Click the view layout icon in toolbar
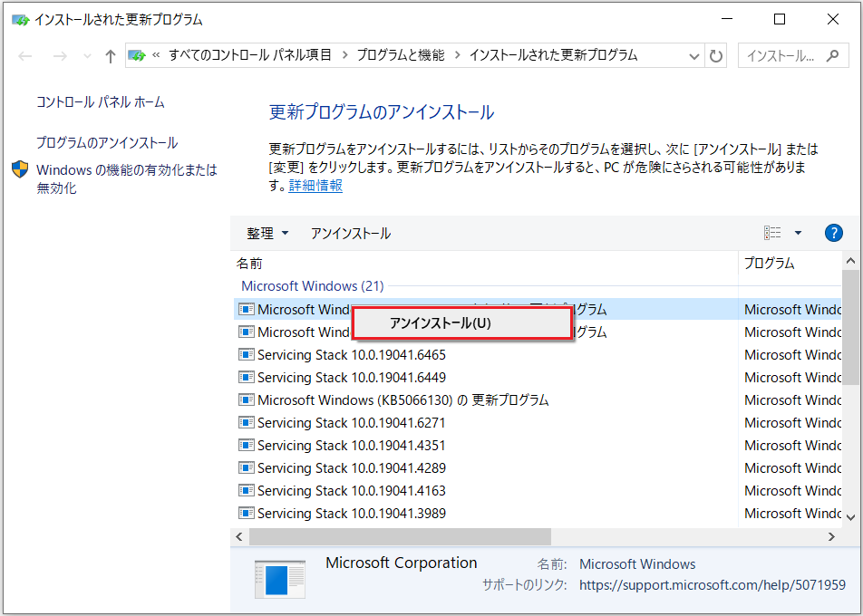This screenshot has width=863, height=616. pyautogui.click(x=772, y=233)
